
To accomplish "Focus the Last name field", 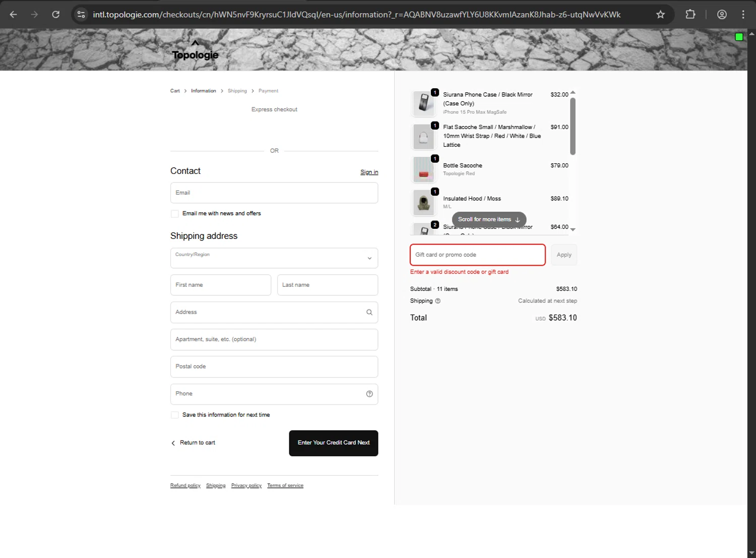I will pyautogui.click(x=328, y=285).
